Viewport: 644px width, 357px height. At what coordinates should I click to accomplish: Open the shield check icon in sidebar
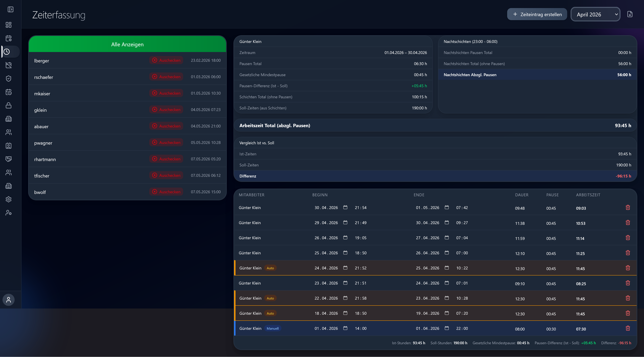pos(9,79)
